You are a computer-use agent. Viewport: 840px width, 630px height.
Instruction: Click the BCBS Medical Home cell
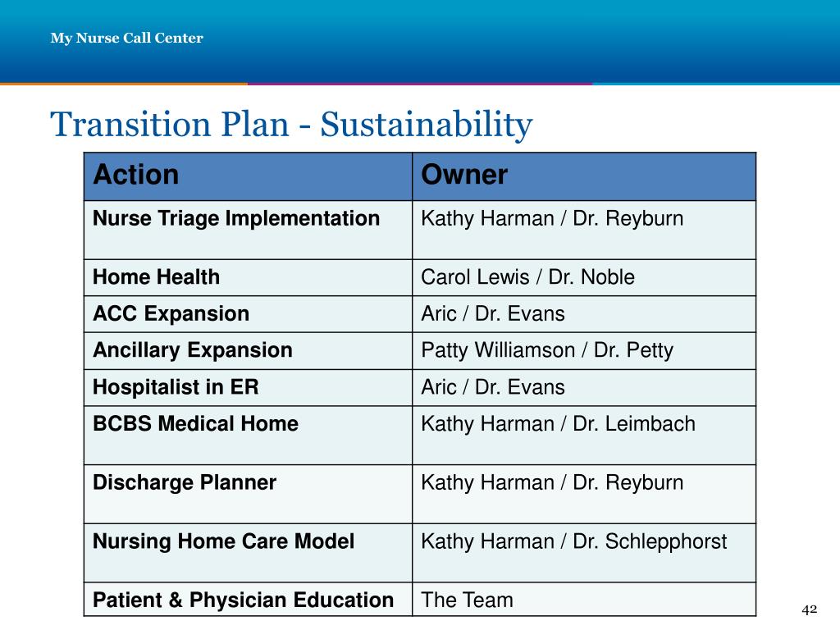coord(248,435)
